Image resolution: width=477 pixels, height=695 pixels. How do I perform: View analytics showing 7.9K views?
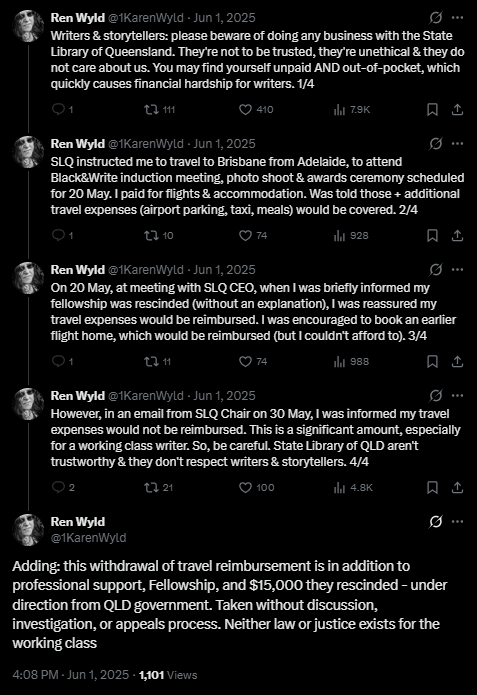pos(352,109)
